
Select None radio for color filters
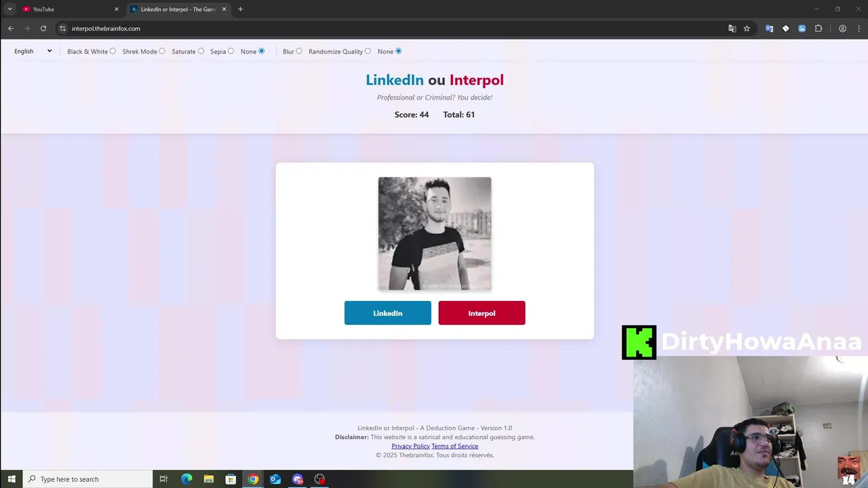coord(261,51)
